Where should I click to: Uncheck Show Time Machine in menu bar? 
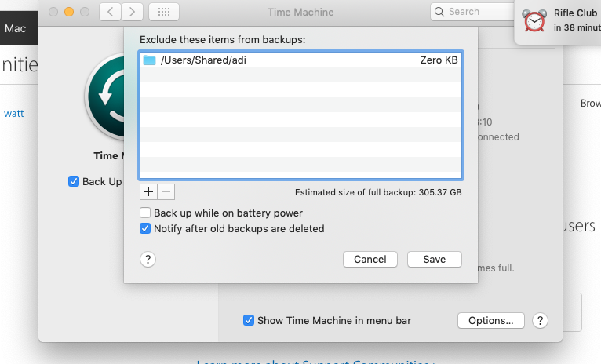(x=249, y=320)
